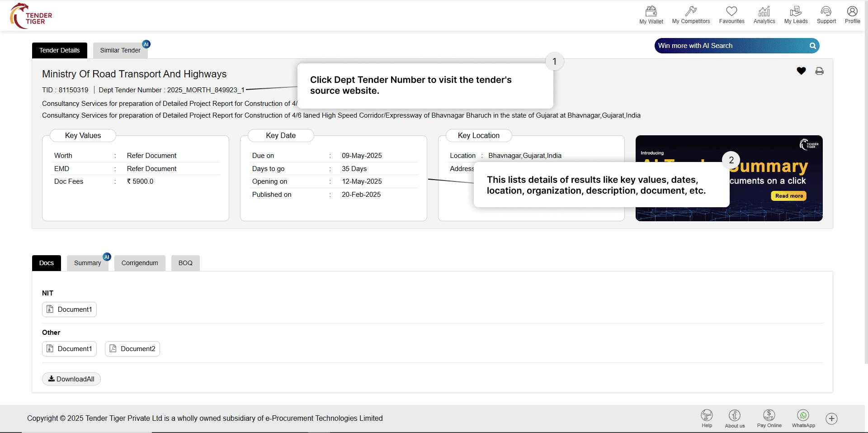The height and width of the screenshot is (433, 868).
Task: Click the DownloadAll button
Action: coord(71,379)
